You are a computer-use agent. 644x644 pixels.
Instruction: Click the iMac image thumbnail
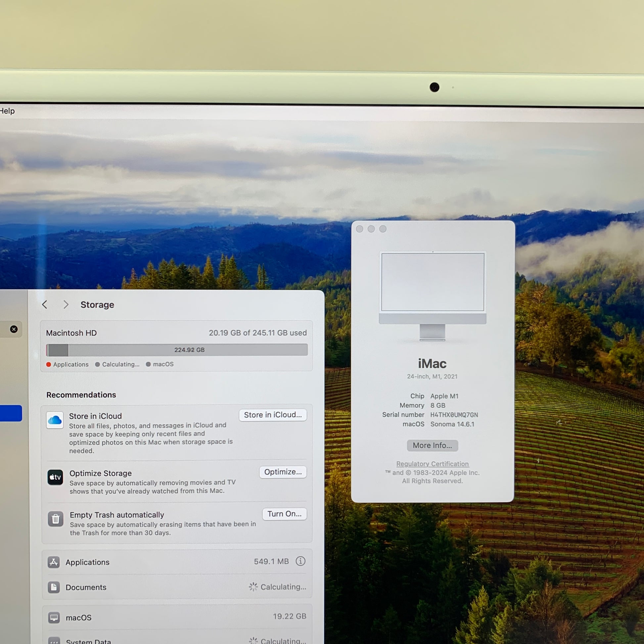pyautogui.click(x=432, y=296)
